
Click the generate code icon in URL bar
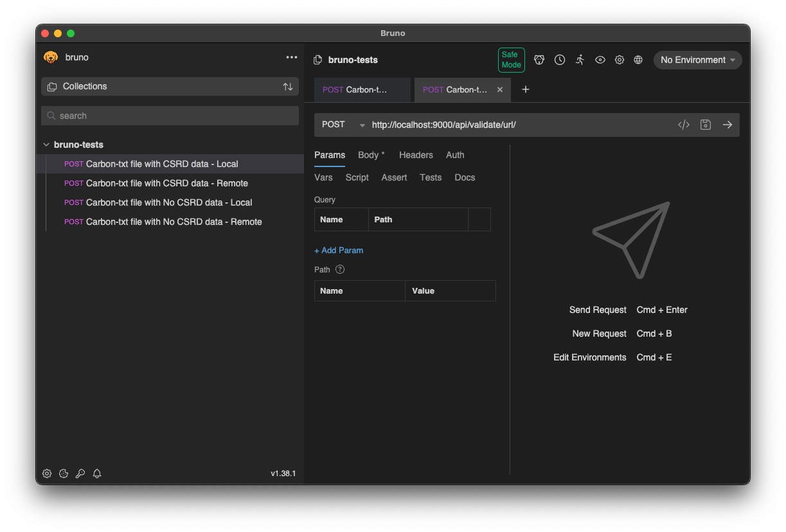tap(684, 125)
